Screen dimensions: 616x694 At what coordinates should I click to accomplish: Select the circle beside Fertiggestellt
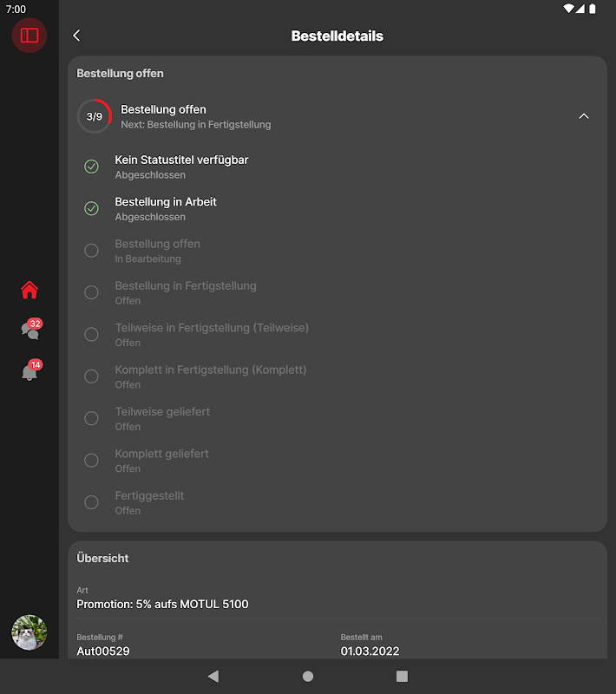(x=92, y=502)
